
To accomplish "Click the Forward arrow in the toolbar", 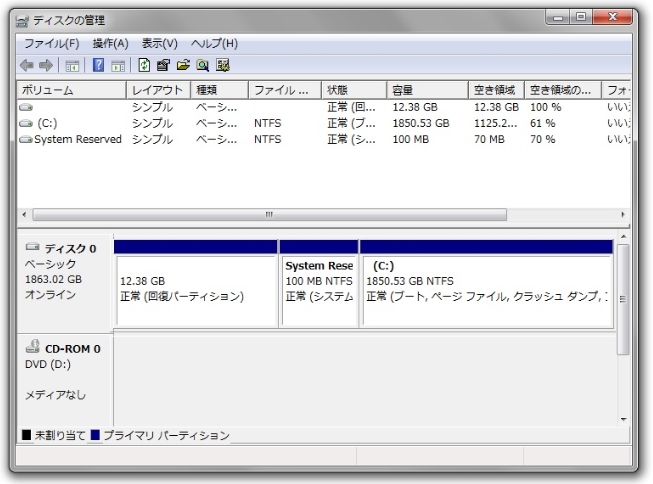I will click(48, 64).
